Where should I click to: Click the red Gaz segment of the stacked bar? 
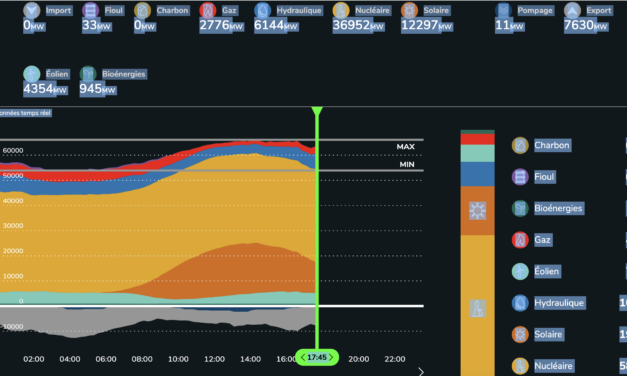477,139
